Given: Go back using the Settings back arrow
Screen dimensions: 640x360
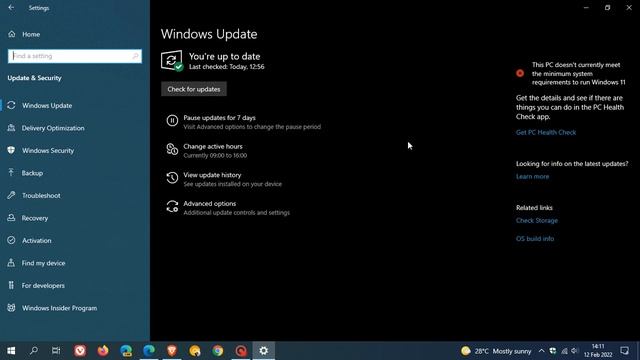Looking at the screenshot, I should [11, 8].
